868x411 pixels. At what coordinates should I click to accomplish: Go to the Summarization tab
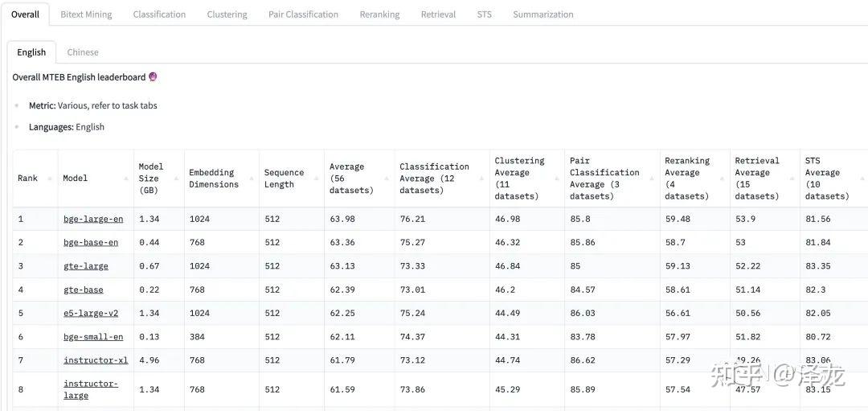[x=543, y=14]
